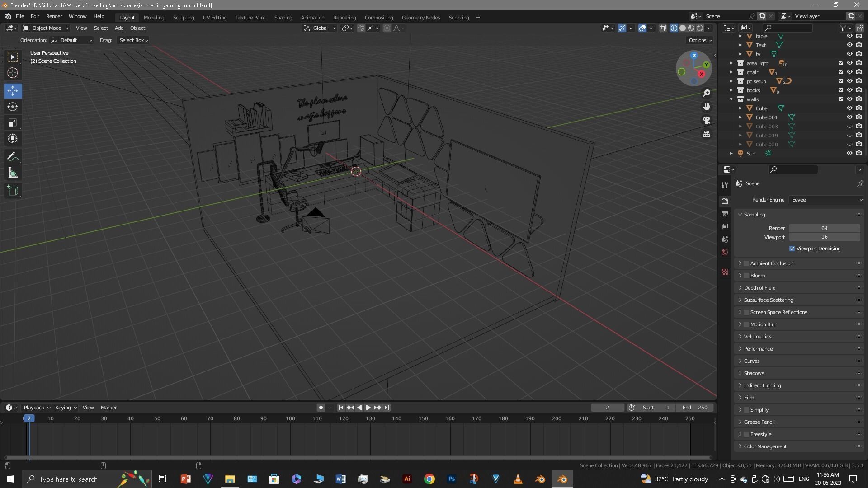Expand the pc setup collection
The image size is (868, 488).
(731, 81)
